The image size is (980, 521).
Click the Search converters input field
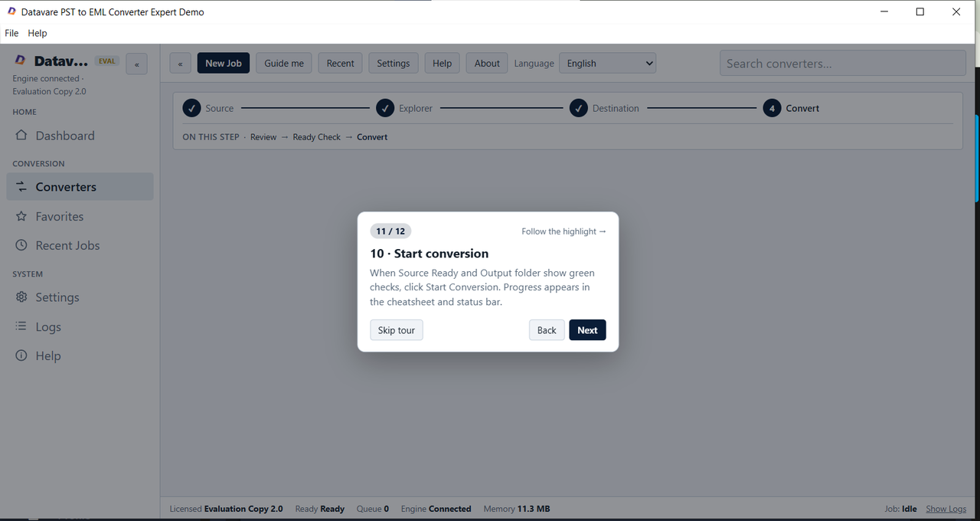point(843,64)
